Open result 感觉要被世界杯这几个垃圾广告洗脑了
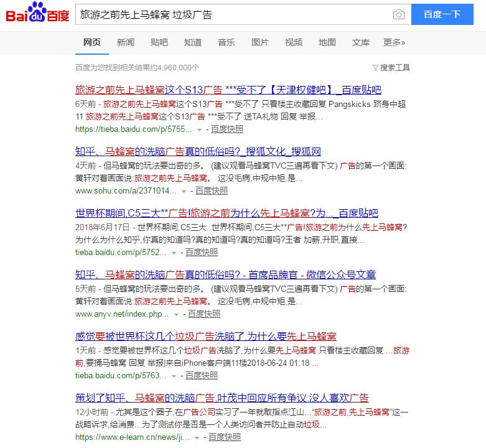486x448 pixels. pyautogui.click(x=206, y=336)
